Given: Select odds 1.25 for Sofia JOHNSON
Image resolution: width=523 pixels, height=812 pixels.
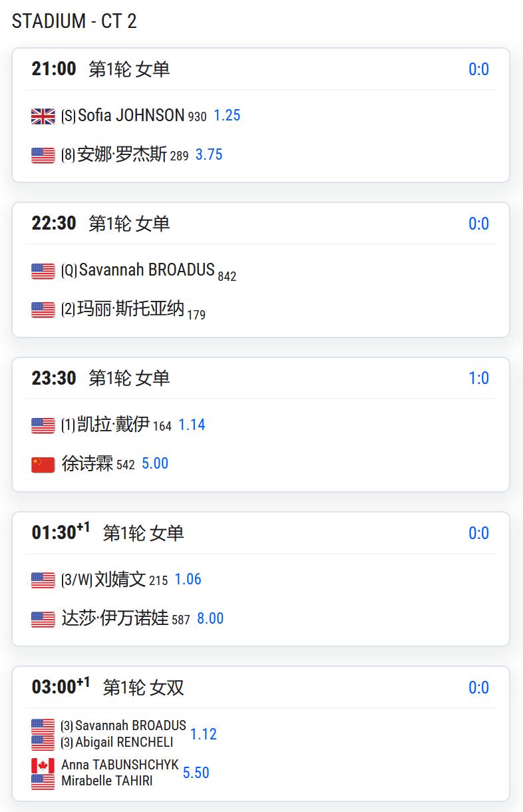Looking at the screenshot, I should tap(227, 115).
